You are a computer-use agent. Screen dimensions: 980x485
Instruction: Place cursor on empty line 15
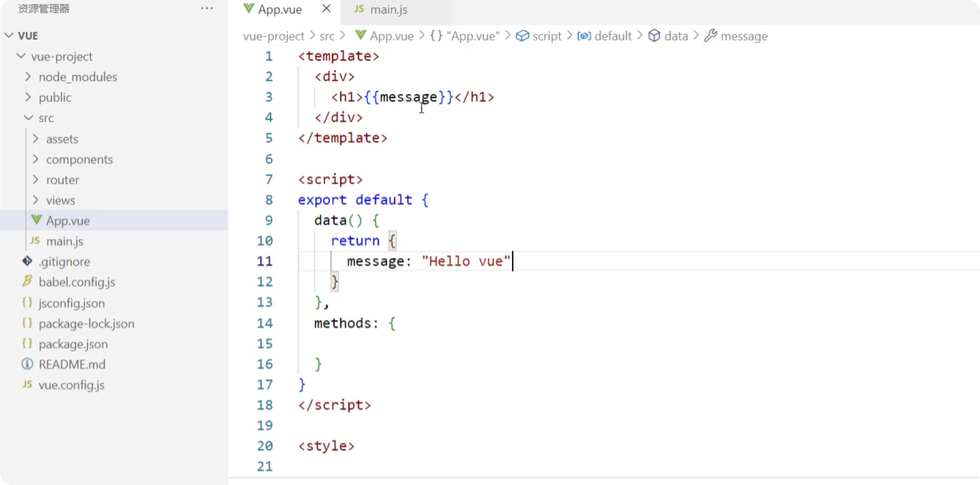(x=638, y=344)
